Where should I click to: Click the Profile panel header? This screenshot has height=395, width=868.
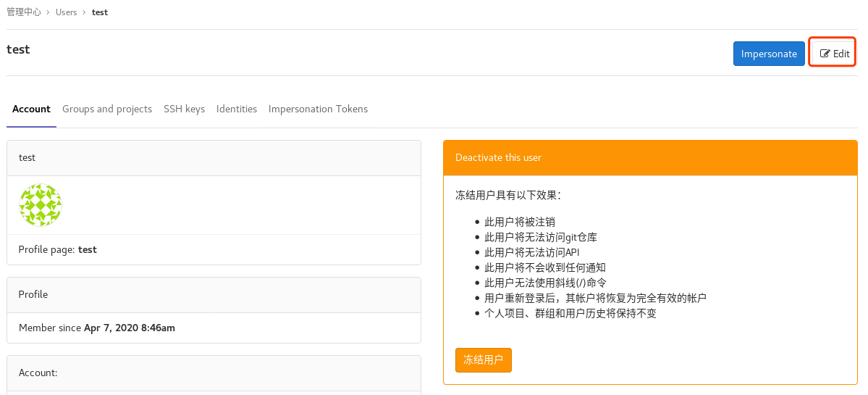coord(33,294)
